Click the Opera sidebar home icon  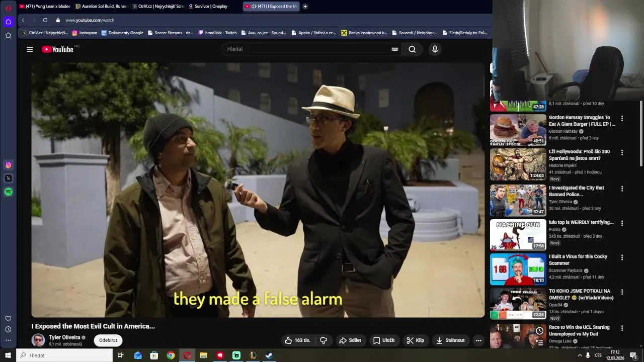click(8, 22)
